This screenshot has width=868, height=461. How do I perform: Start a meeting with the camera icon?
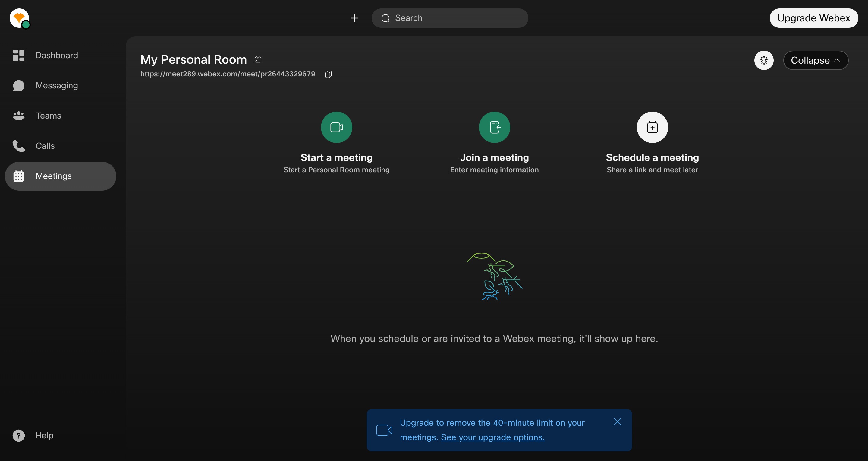coord(336,127)
